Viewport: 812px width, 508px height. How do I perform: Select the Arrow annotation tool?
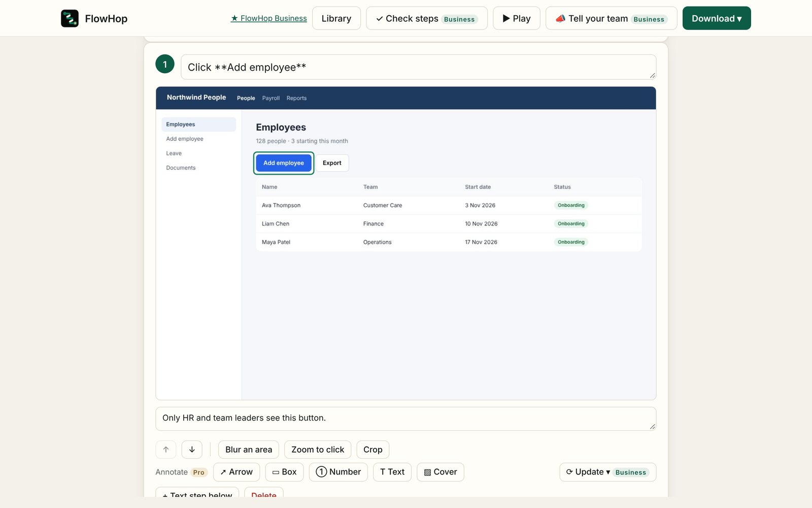236,472
